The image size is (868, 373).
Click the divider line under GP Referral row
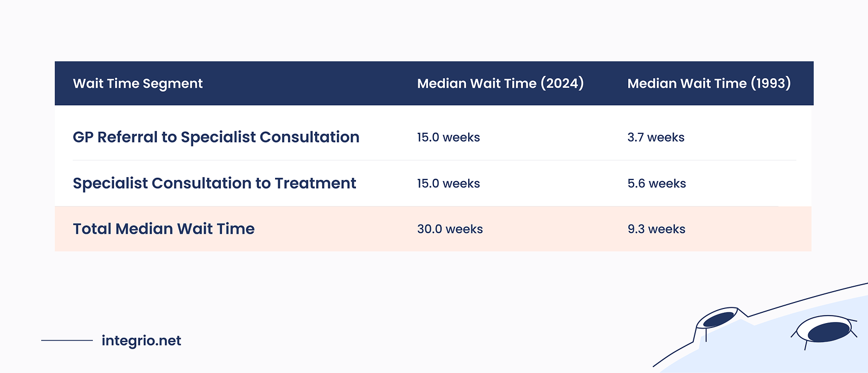[x=434, y=160]
